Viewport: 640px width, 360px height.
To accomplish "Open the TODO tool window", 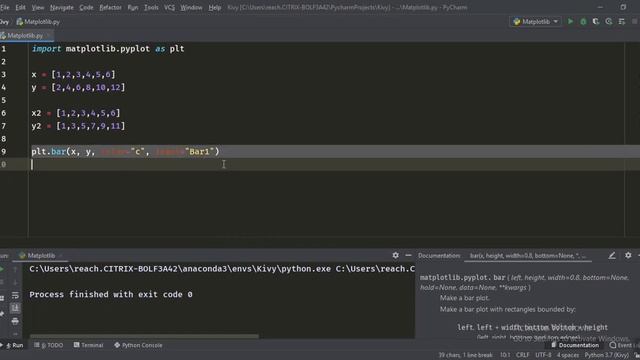I will click(x=49, y=345).
